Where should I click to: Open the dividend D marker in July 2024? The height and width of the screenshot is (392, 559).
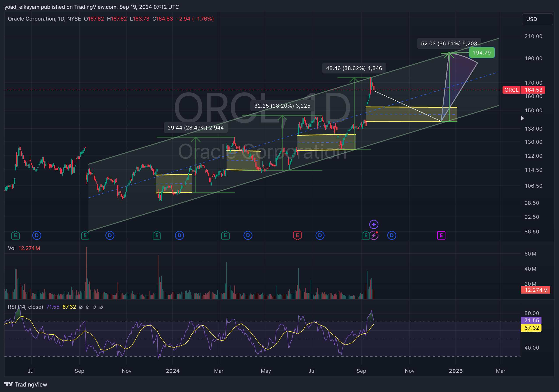pyautogui.click(x=320, y=235)
